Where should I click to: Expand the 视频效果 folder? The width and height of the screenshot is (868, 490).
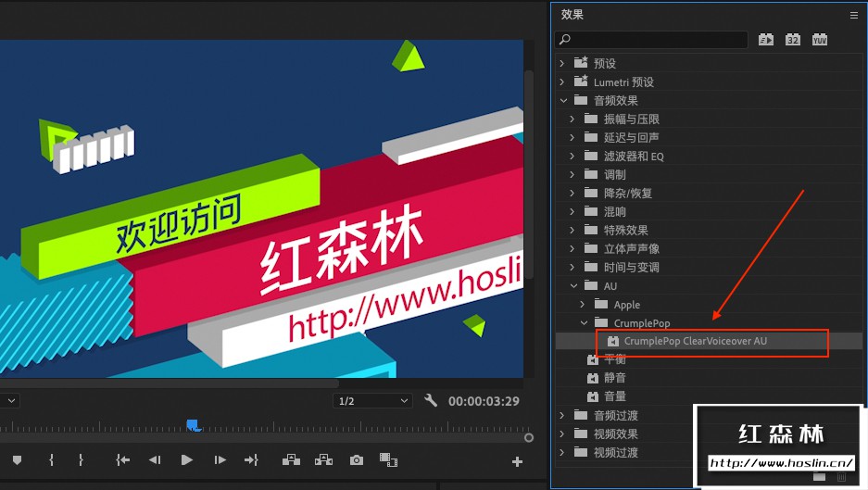point(562,433)
